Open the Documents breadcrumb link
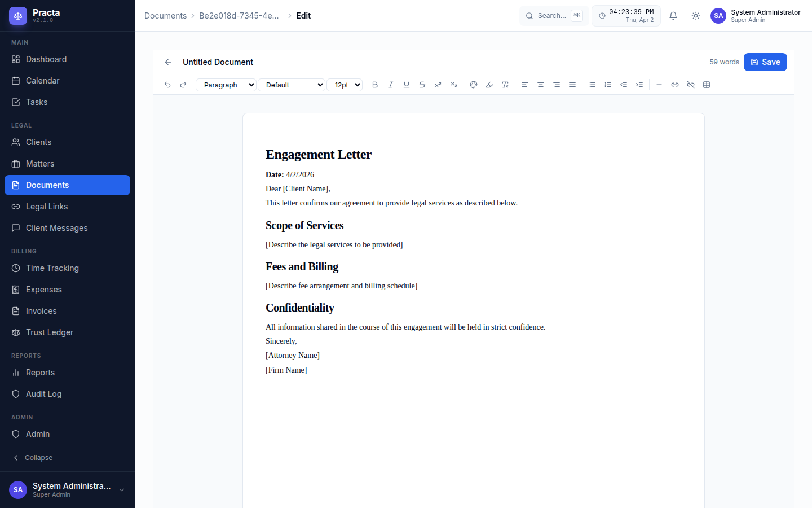Screen dimensions: 812x508 [165, 16]
